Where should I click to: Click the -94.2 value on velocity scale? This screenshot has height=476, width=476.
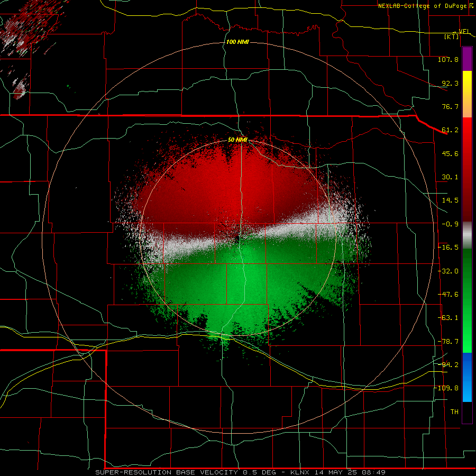pos(448,364)
